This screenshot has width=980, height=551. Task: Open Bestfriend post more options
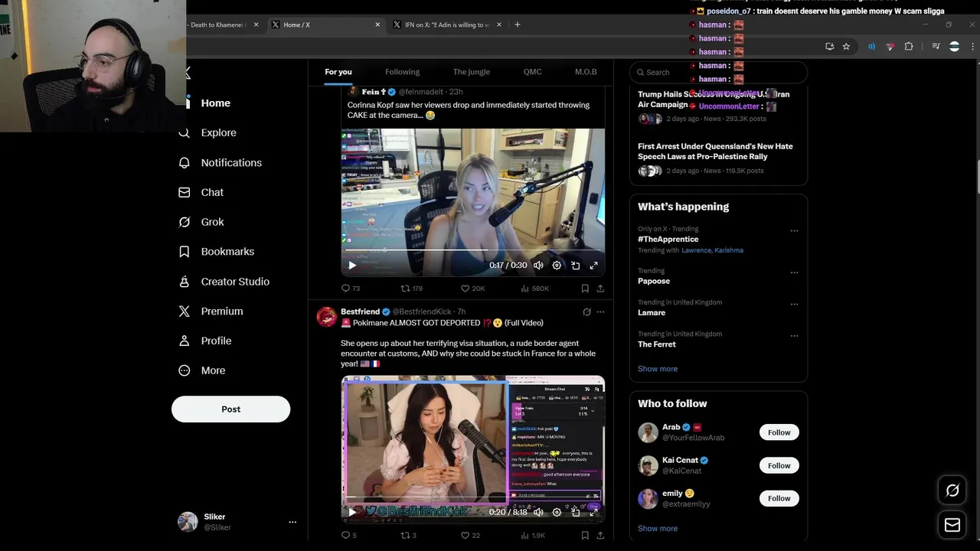click(x=600, y=312)
